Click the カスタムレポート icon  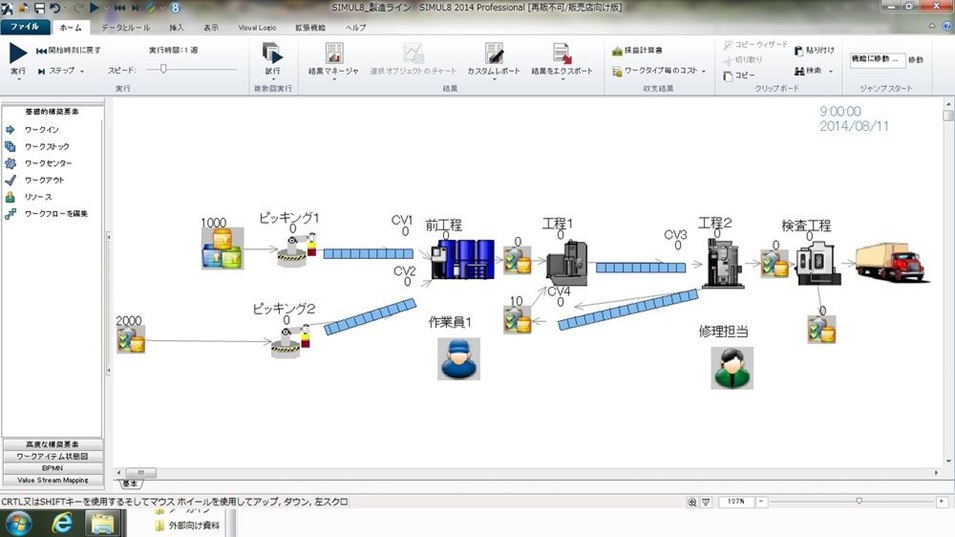click(x=492, y=53)
